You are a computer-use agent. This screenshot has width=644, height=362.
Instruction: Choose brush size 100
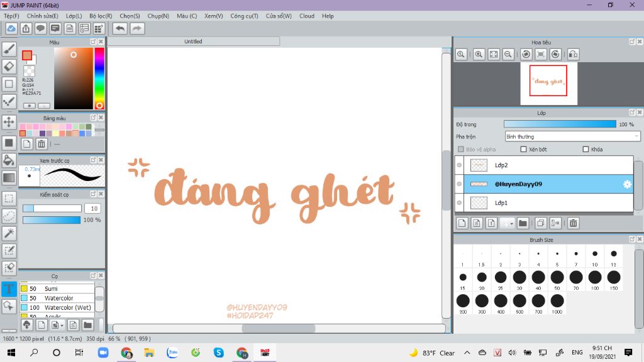pyautogui.click(x=595, y=280)
